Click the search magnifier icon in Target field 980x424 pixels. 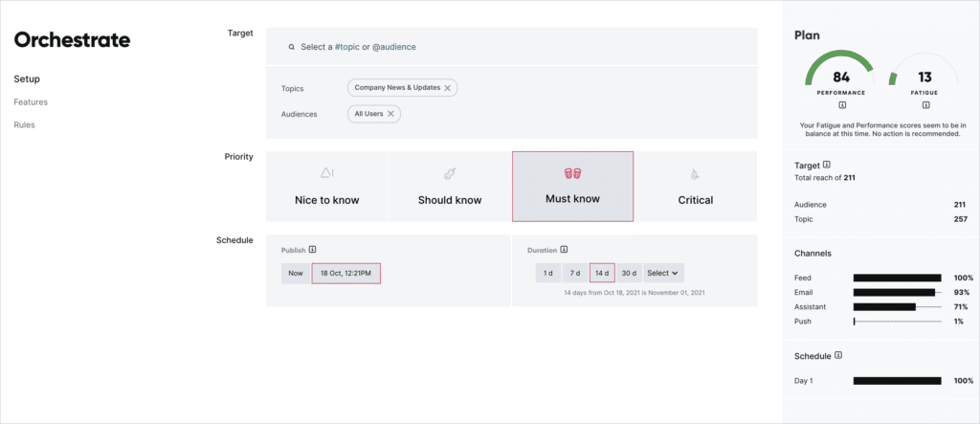pyautogui.click(x=291, y=47)
